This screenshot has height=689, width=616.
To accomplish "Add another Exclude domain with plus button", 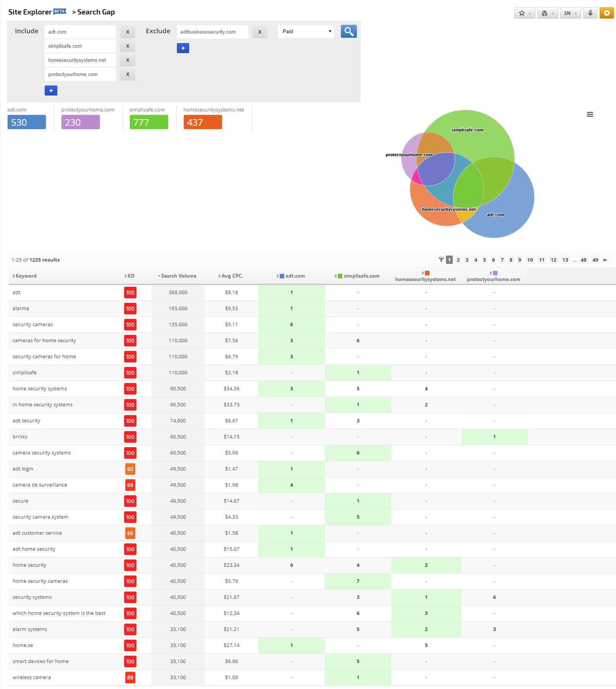I will (183, 48).
